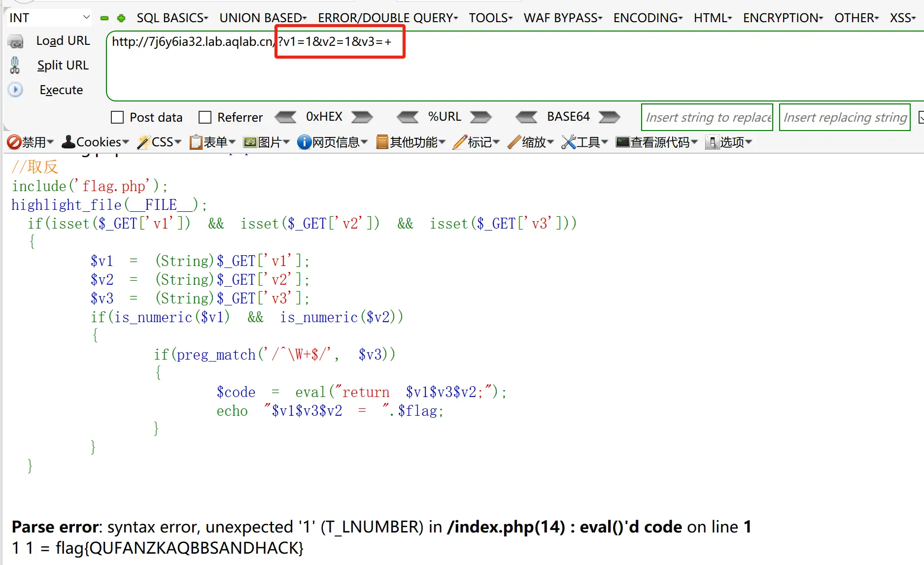The width and height of the screenshot is (924, 565).
Task: Click the Split URL scissors icon
Action: click(15, 65)
